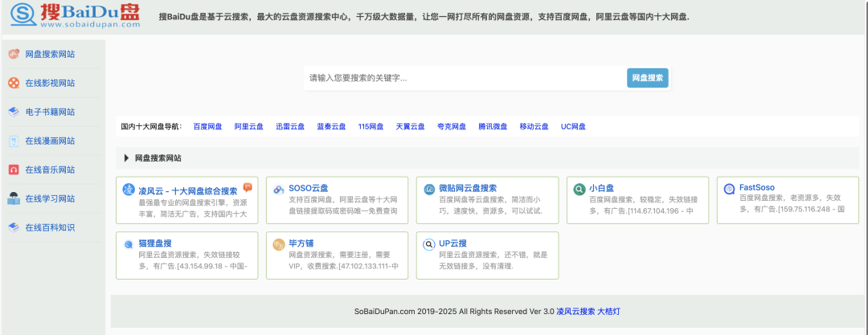Click the 毕方铺 orange icon
Screen dimensions: 868x335
[x=278, y=244]
